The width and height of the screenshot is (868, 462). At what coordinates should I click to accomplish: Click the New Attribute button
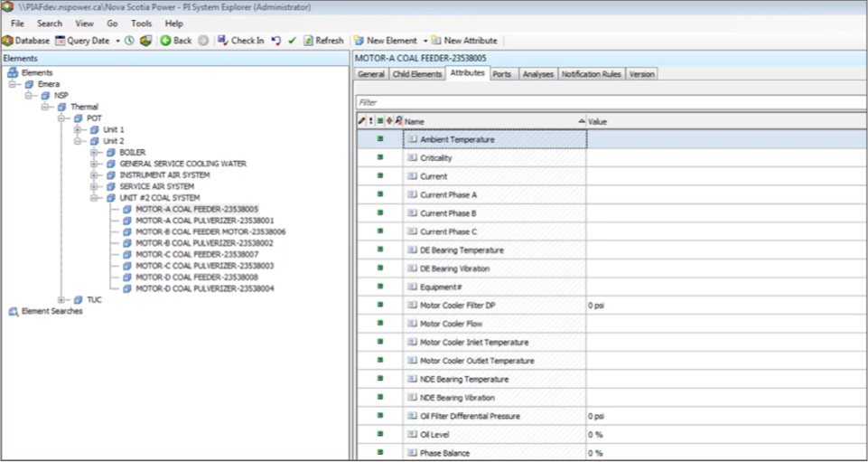click(464, 41)
